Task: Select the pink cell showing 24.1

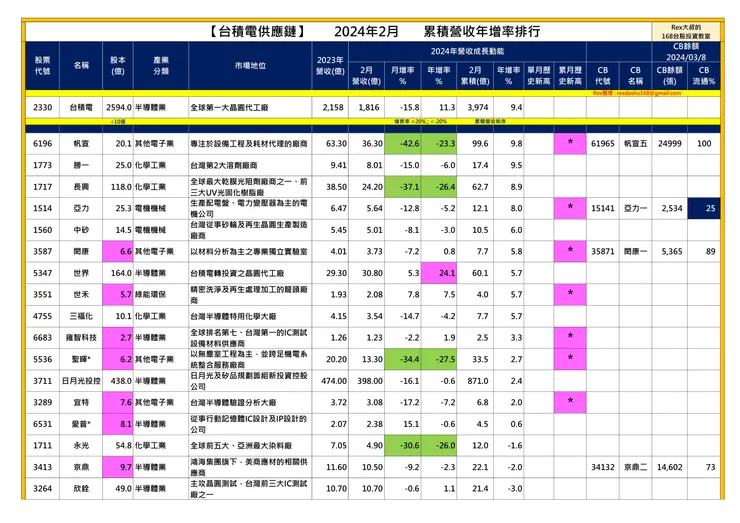Action: point(439,273)
